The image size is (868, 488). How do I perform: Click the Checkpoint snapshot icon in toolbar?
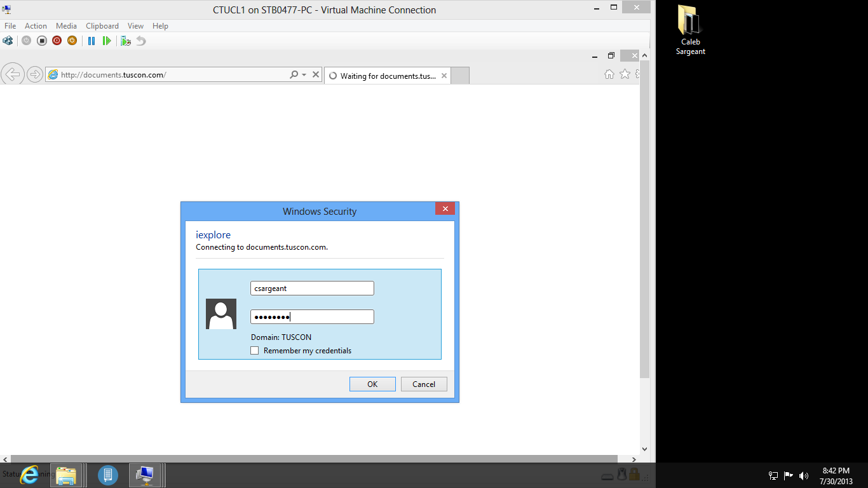[x=126, y=41]
